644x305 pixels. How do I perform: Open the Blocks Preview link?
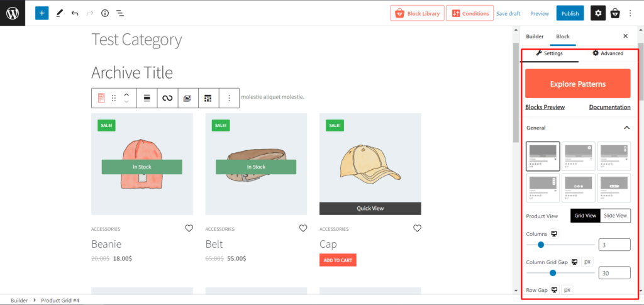pos(545,107)
